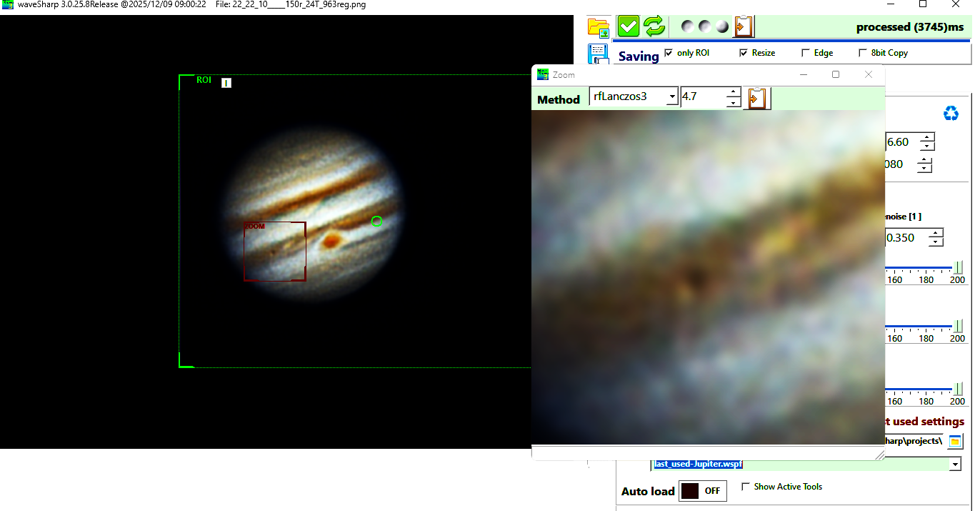Enable the 8bit Copy checkbox
Image resolution: width=980 pixels, height=511 pixels.
click(x=863, y=53)
